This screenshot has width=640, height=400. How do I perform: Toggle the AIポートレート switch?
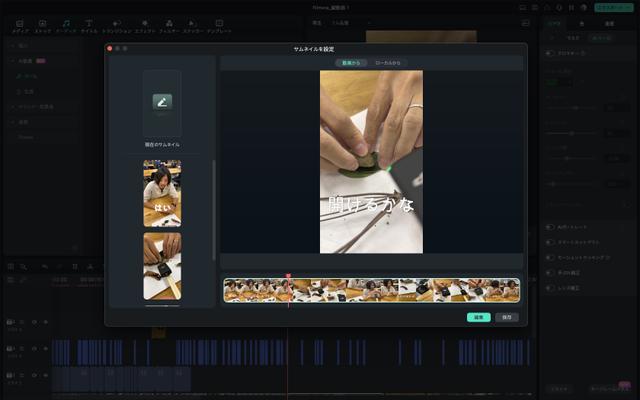[551, 227]
